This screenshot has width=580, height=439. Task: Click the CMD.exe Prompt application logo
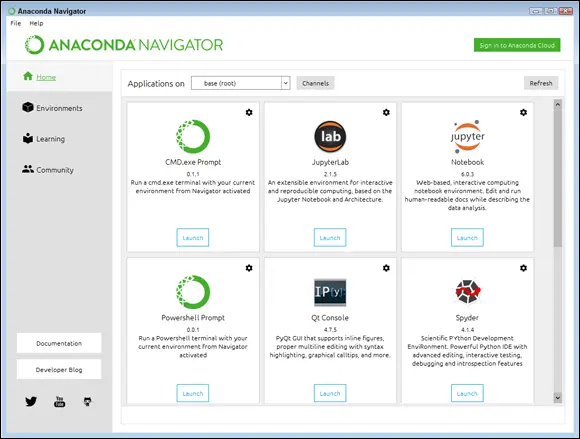[x=193, y=136]
